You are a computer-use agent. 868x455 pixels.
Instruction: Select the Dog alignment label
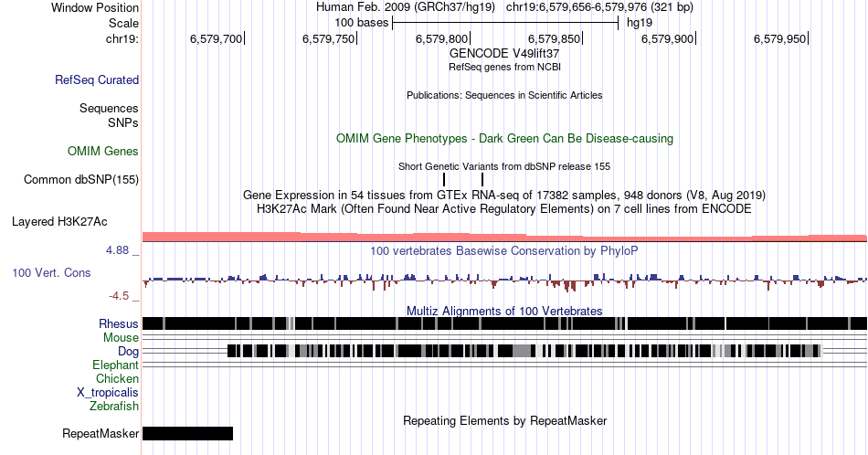click(129, 352)
